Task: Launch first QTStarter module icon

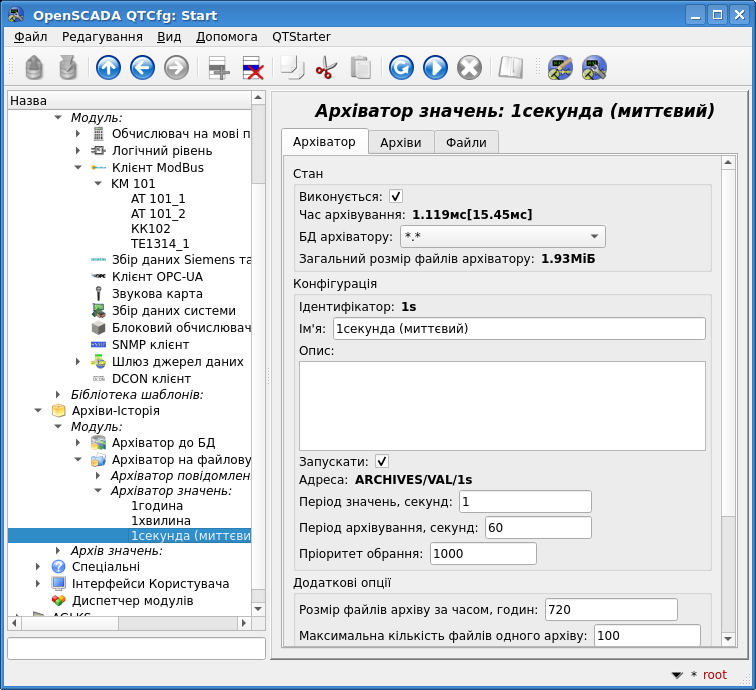Action: (560, 67)
